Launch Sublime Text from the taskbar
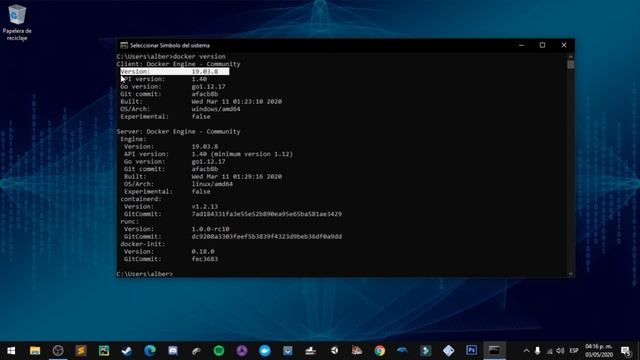Viewport: 640px width, 360px height. tap(81, 351)
